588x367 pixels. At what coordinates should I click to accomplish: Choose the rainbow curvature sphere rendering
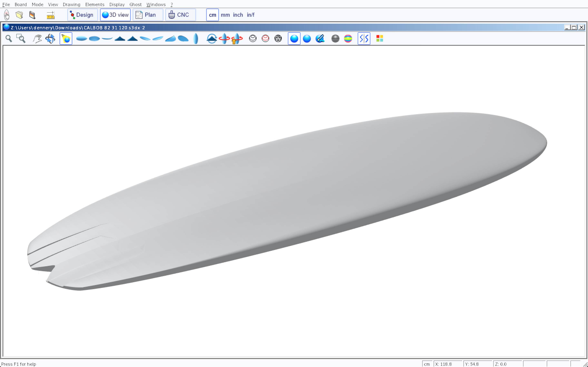click(348, 39)
